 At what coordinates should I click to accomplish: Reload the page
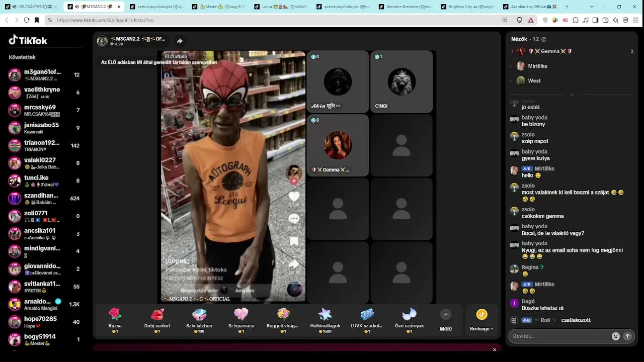tap(27, 20)
